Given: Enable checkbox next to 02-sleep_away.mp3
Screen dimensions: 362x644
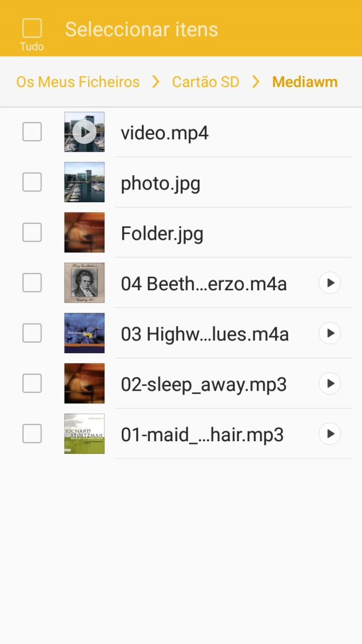Looking at the screenshot, I should pyautogui.click(x=32, y=384).
